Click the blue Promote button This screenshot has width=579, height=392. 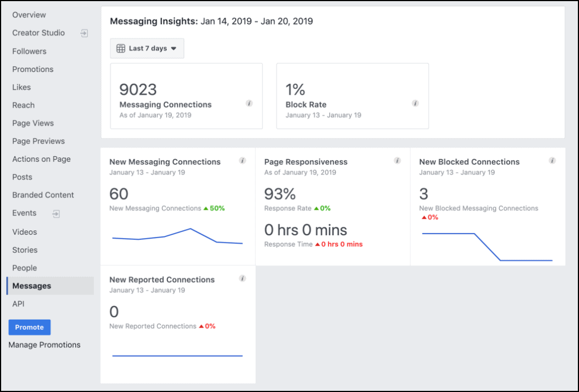(29, 327)
